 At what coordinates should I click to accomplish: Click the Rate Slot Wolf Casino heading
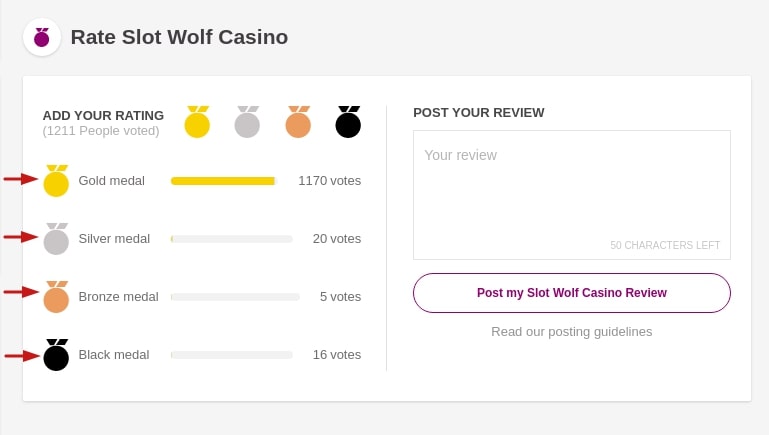tap(179, 38)
